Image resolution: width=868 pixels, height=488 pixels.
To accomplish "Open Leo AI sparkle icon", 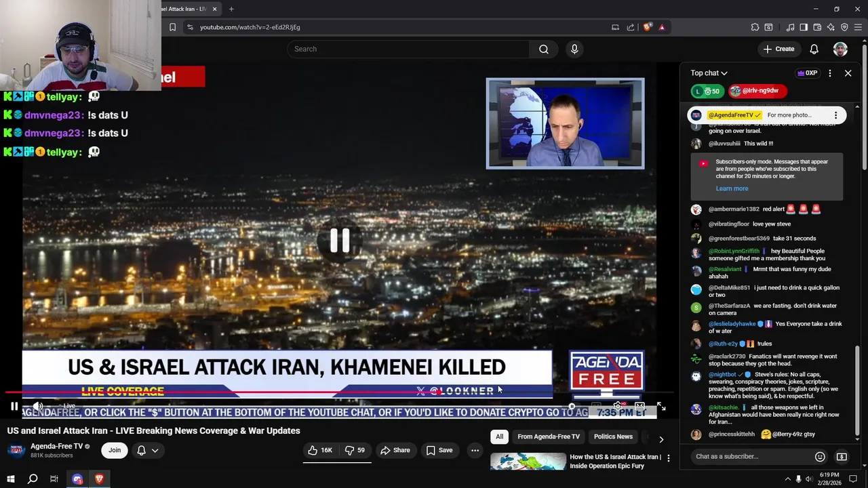I will (x=831, y=27).
